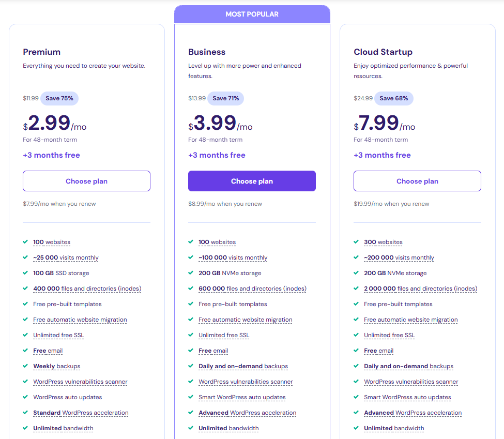Screen dimensions: 504x439
Task: Open Business 'Advanced WordPress acceleration' link
Action: pos(248,413)
